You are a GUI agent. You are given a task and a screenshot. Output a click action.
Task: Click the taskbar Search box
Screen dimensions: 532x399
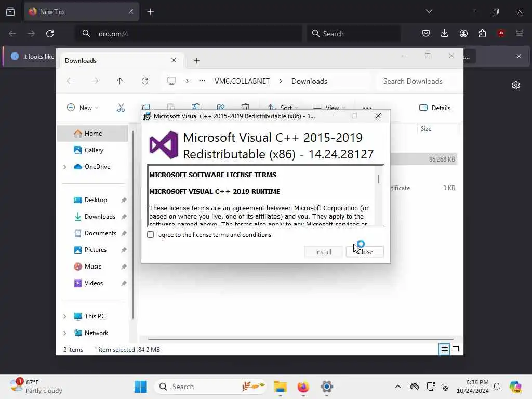[x=210, y=387]
